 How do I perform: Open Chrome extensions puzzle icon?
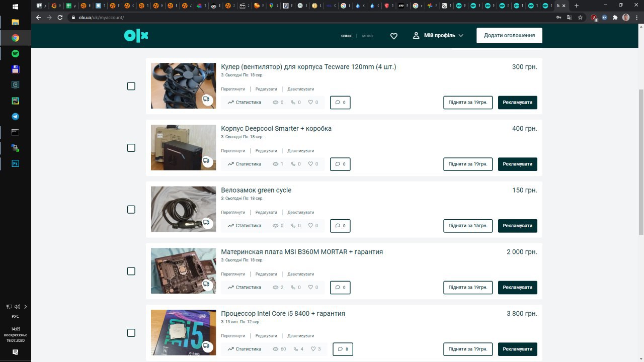tap(615, 17)
